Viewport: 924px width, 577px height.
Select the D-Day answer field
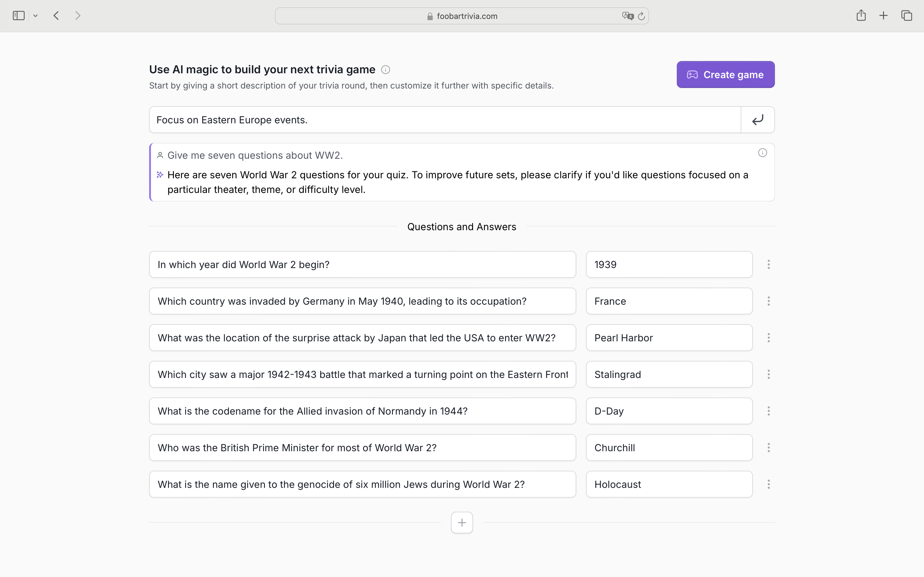tap(669, 411)
